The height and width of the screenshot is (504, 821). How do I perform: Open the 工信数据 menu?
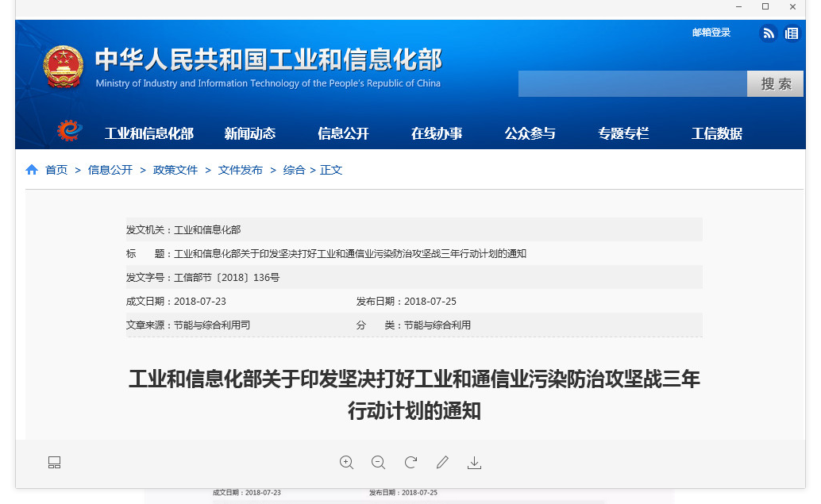pyautogui.click(x=717, y=133)
